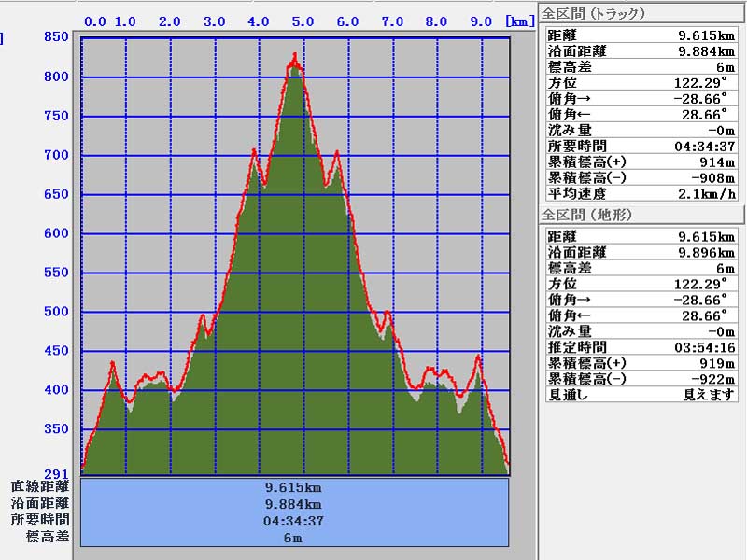Click the 9.0 km mark on horizontal axis
Screen dimensions: 747x560
coord(480,21)
